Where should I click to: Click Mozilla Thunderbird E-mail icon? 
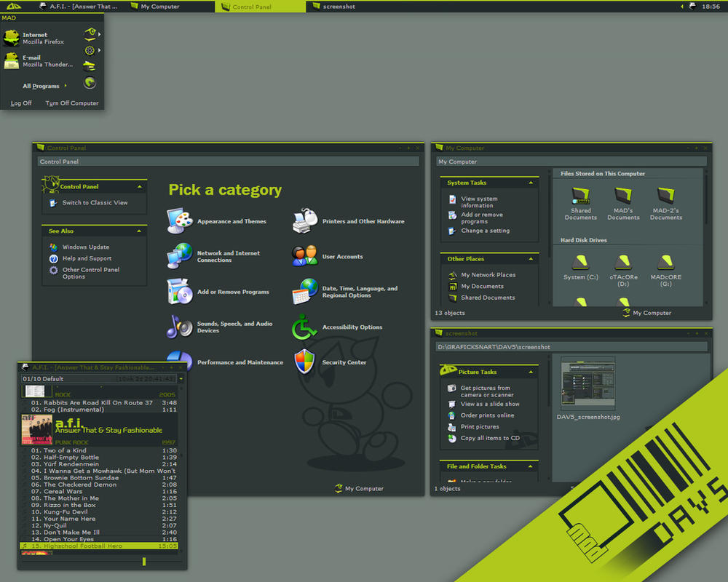(x=11, y=61)
